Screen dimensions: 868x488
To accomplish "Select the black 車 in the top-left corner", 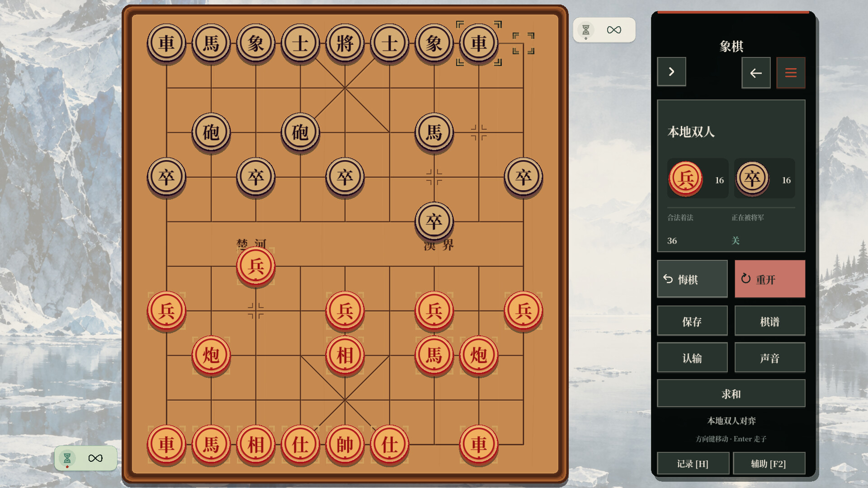I will tap(166, 43).
